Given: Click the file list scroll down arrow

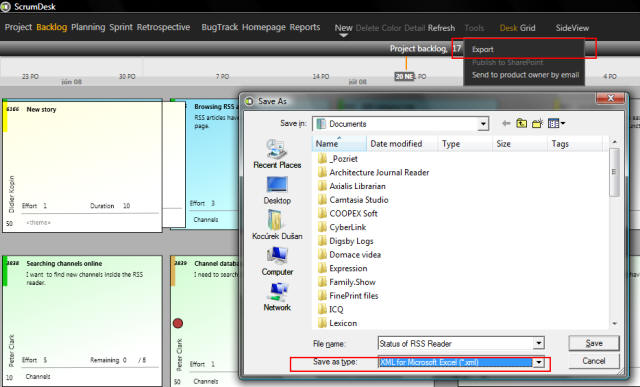Looking at the screenshot, I should point(614,324).
